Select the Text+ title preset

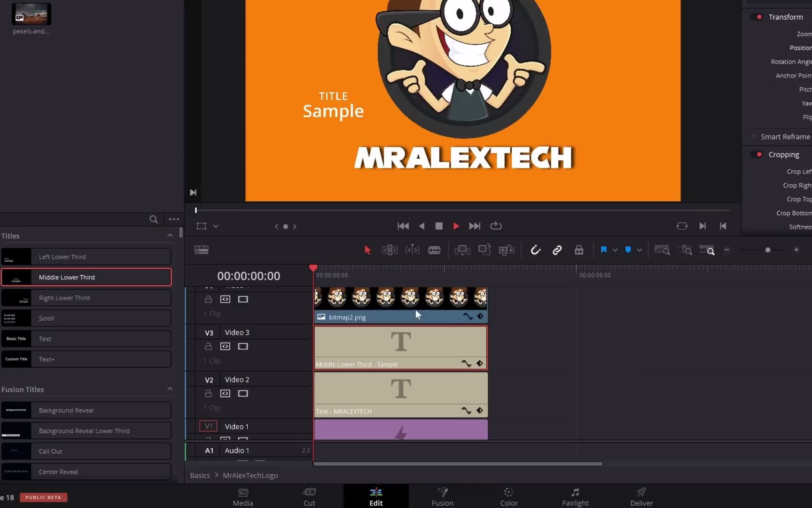86,359
